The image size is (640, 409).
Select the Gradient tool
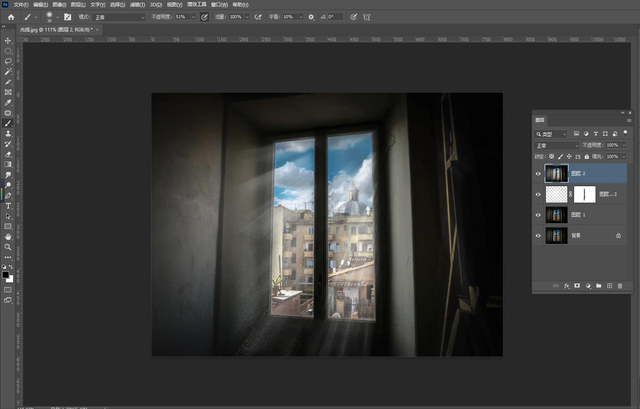point(8,164)
